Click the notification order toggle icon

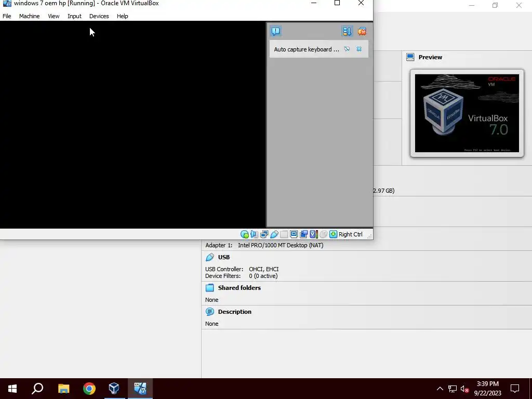coord(347,31)
